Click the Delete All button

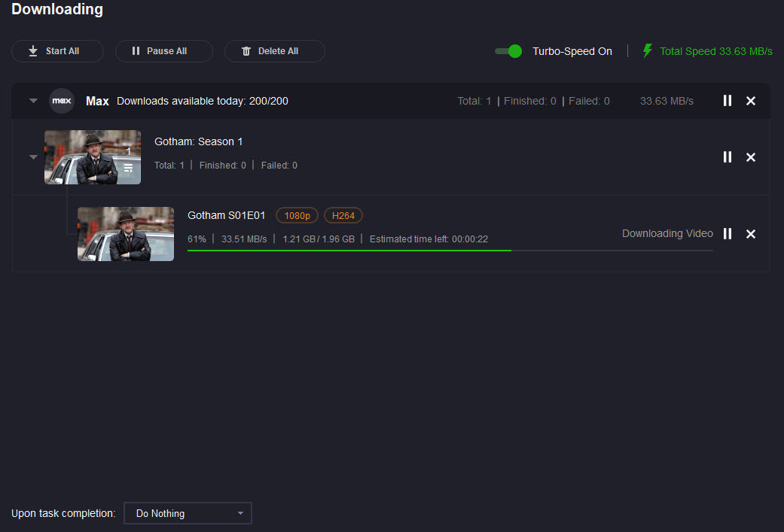274,51
